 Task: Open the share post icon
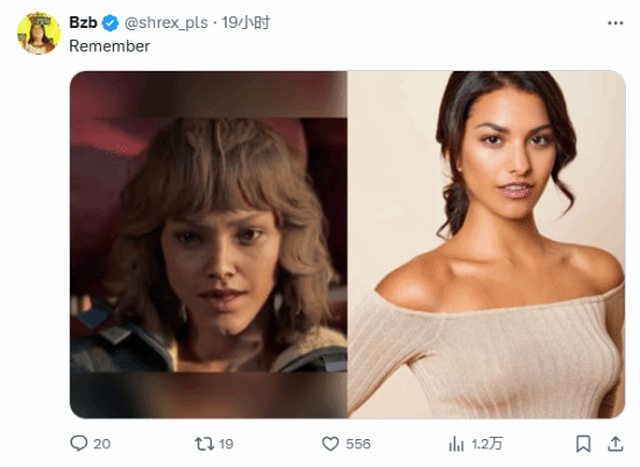615,443
